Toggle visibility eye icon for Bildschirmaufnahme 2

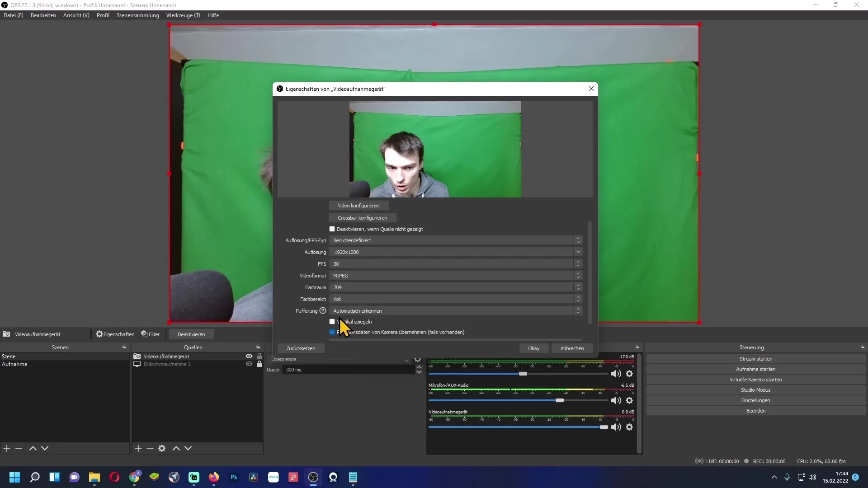249,364
